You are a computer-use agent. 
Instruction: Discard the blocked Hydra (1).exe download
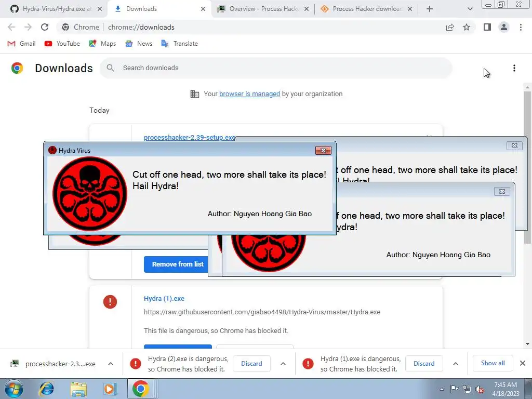[x=424, y=364]
